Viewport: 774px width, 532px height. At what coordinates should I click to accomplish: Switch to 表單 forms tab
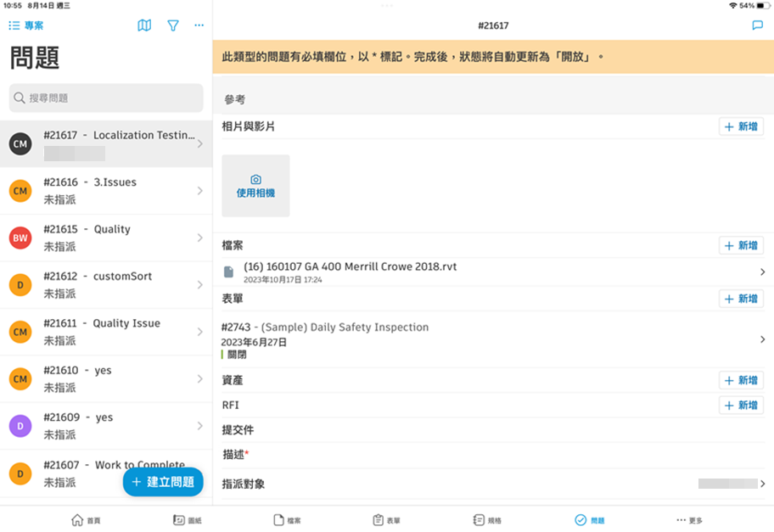pos(386,520)
